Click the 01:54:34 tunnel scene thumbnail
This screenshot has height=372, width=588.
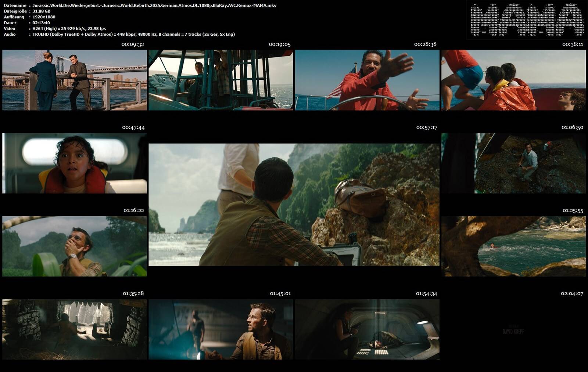[367, 329]
